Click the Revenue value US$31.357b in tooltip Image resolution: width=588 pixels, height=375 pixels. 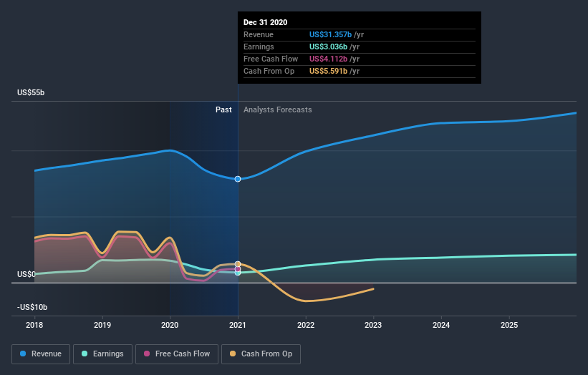pyautogui.click(x=330, y=34)
